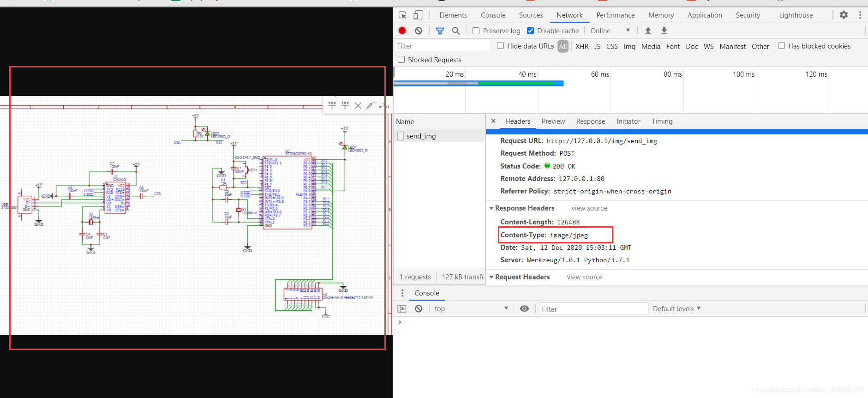The height and width of the screenshot is (398, 868).
Task: Click the network timeline overview bar
Action: [x=478, y=83]
